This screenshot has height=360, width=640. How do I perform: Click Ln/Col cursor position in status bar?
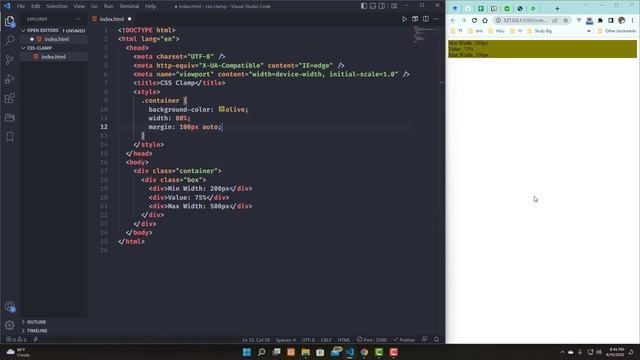(x=256, y=340)
